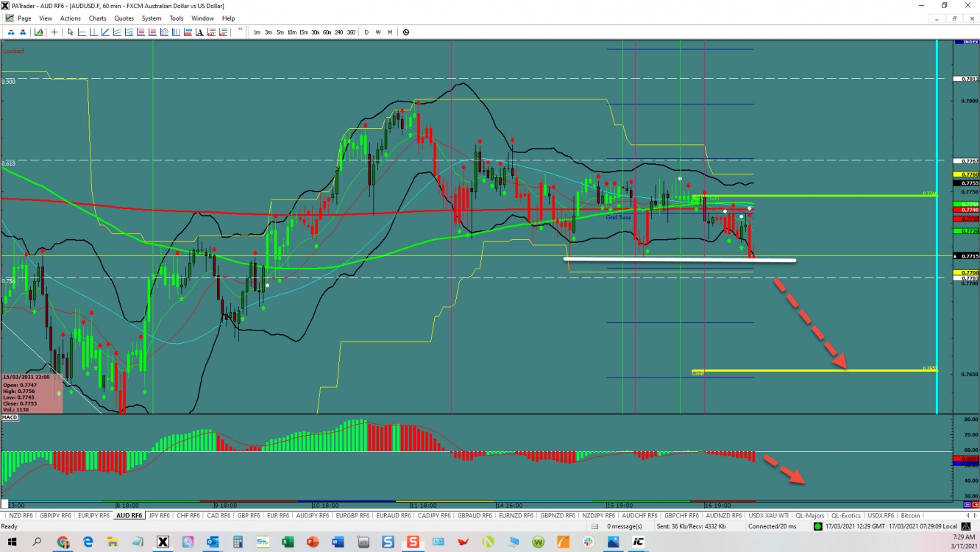Viewport: 980px width, 552px height.
Task: Switch chart to Daily (D)
Action: coord(366,32)
